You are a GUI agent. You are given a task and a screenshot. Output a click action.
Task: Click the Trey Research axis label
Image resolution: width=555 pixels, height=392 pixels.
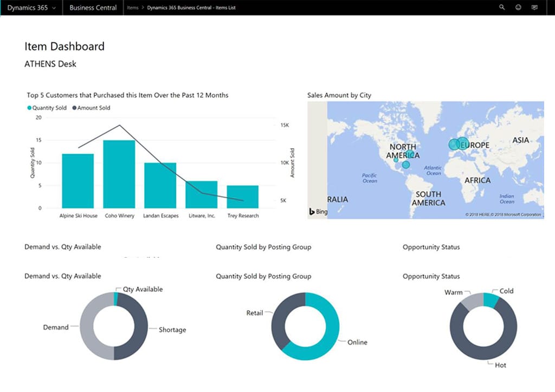(243, 215)
